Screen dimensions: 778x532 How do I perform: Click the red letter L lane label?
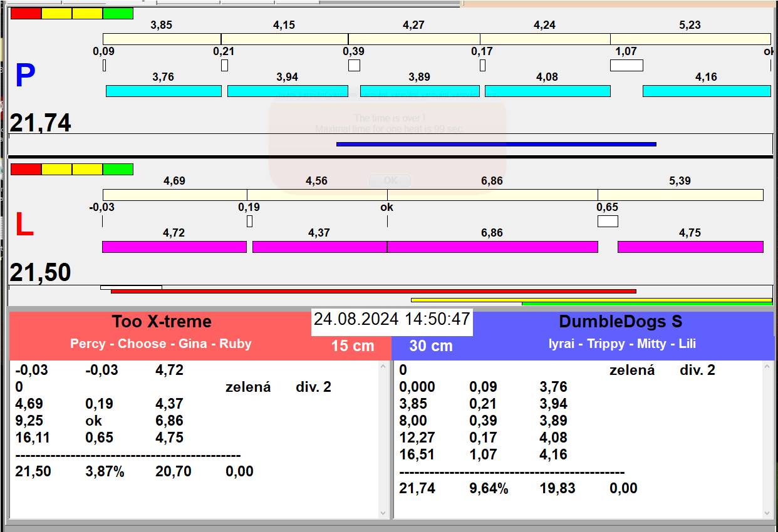tap(24, 225)
